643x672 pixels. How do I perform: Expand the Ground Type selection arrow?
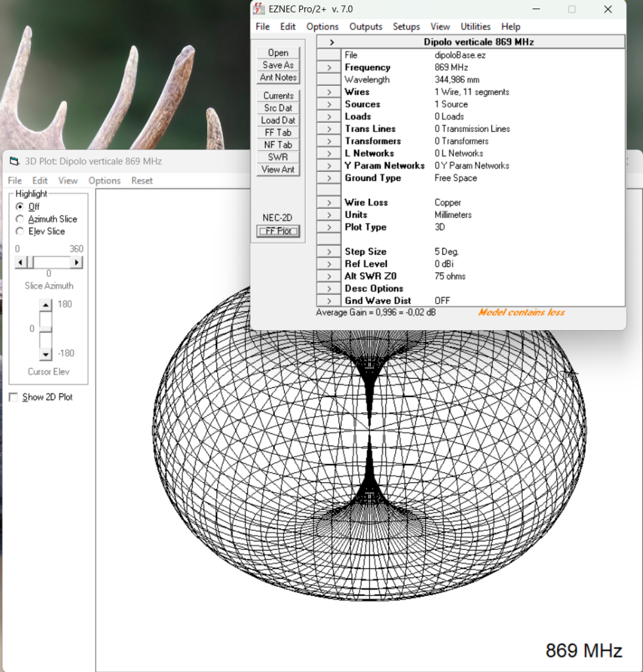tap(329, 178)
